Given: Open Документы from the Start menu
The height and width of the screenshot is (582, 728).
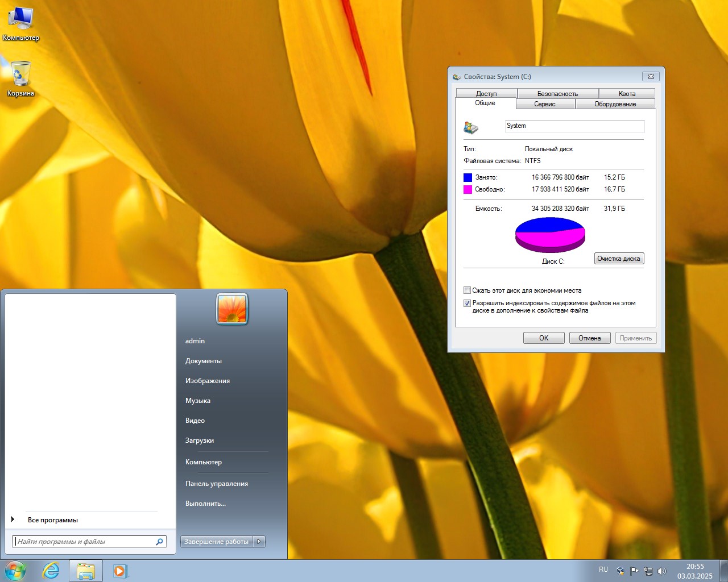Looking at the screenshot, I should point(204,361).
